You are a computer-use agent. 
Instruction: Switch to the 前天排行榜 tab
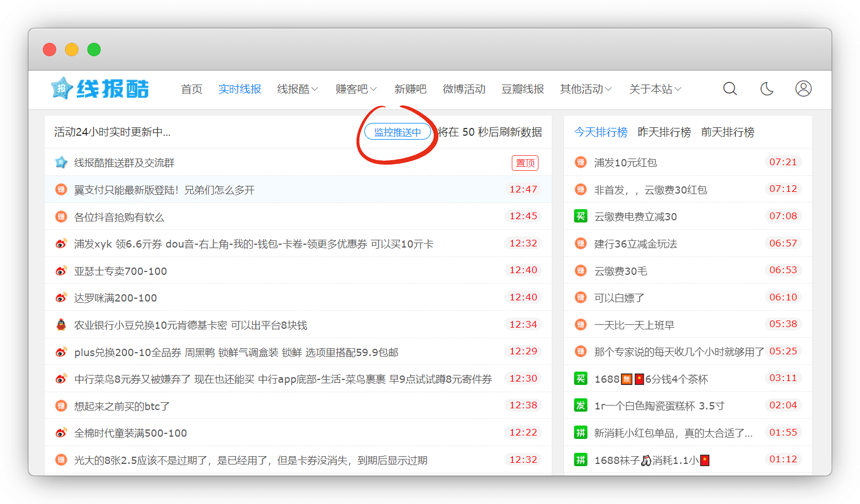click(728, 132)
